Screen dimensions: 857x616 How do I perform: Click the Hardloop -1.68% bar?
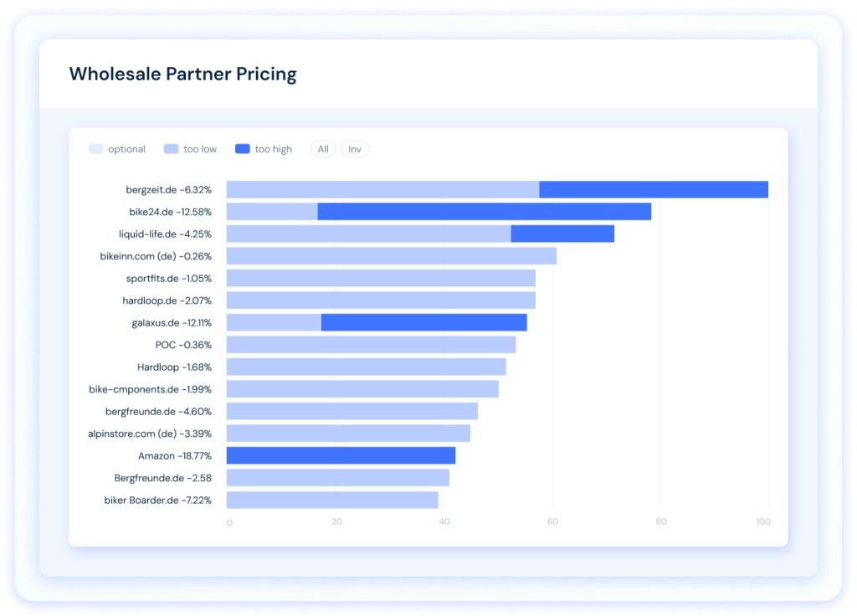point(367,367)
